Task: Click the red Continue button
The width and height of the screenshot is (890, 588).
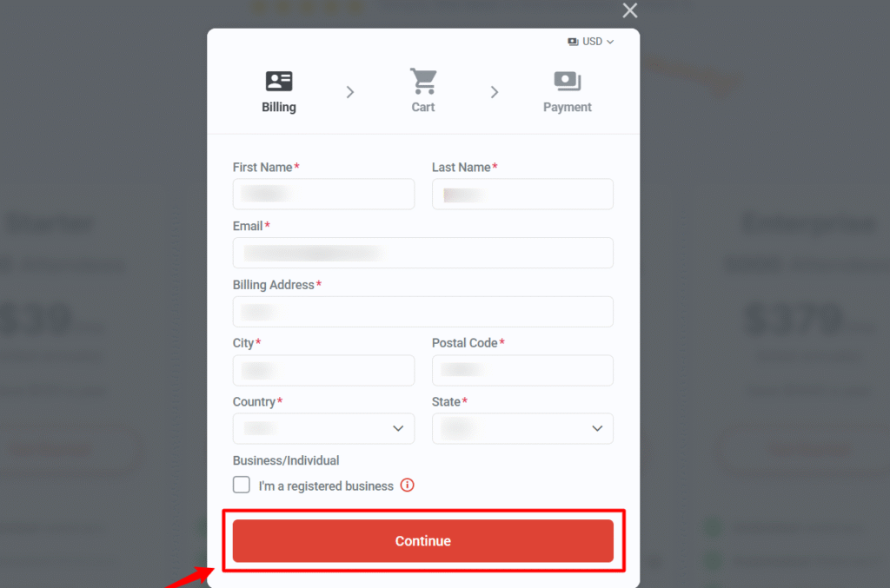Action: (423, 541)
